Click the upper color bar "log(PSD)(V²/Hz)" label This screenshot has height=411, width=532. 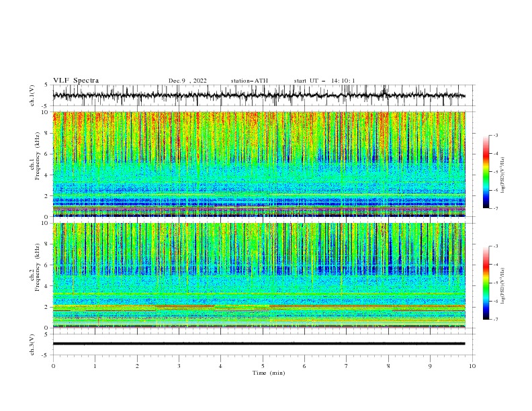(502, 175)
